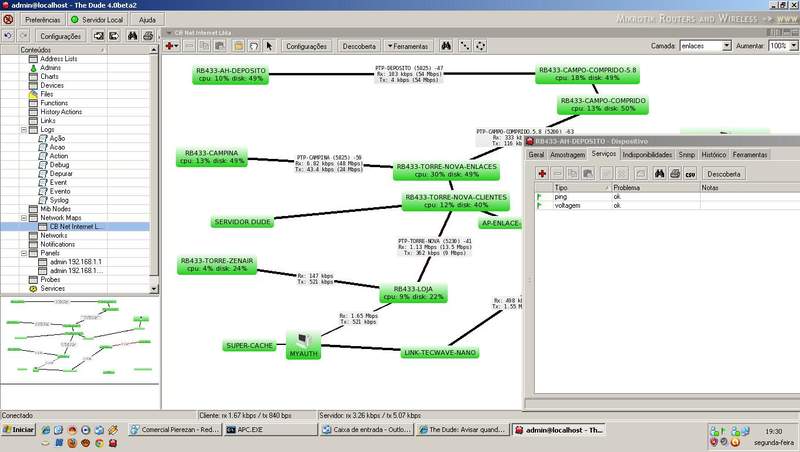Image resolution: width=800 pixels, height=452 pixels.
Task: Click the paste icon in map toolbar
Action: 220,46
